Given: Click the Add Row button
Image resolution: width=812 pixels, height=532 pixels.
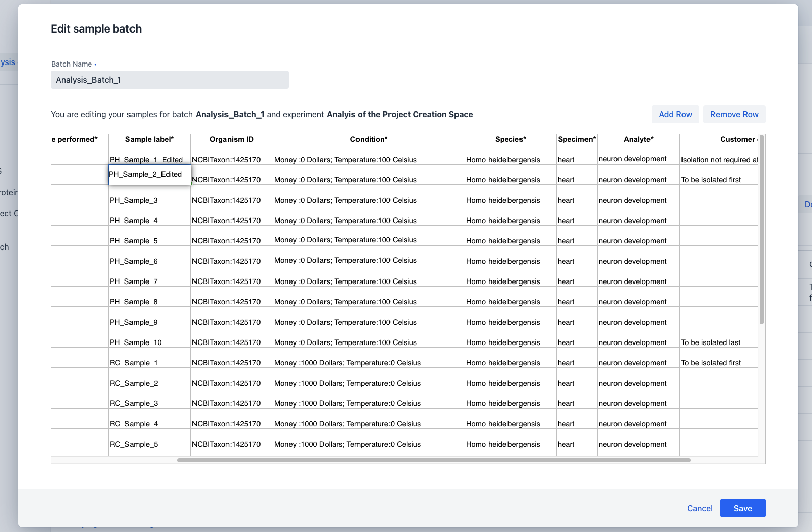Looking at the screenshot, I should tap(675, 114).
